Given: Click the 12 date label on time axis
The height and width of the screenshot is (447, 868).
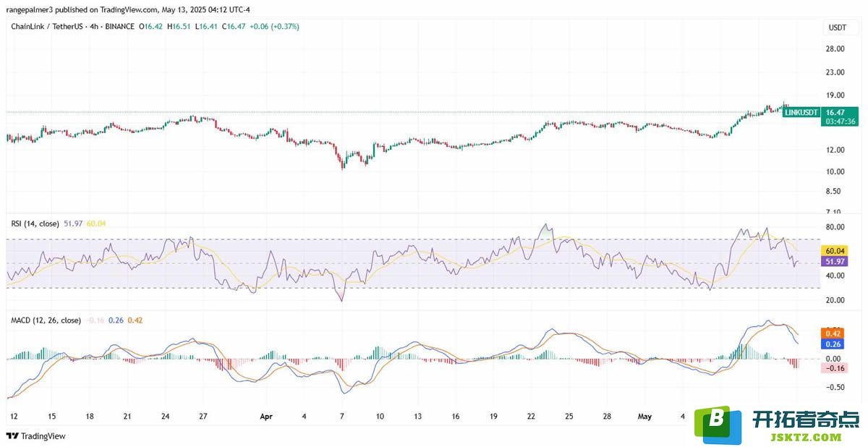Looking at the screenshot, I should point(13,417).
